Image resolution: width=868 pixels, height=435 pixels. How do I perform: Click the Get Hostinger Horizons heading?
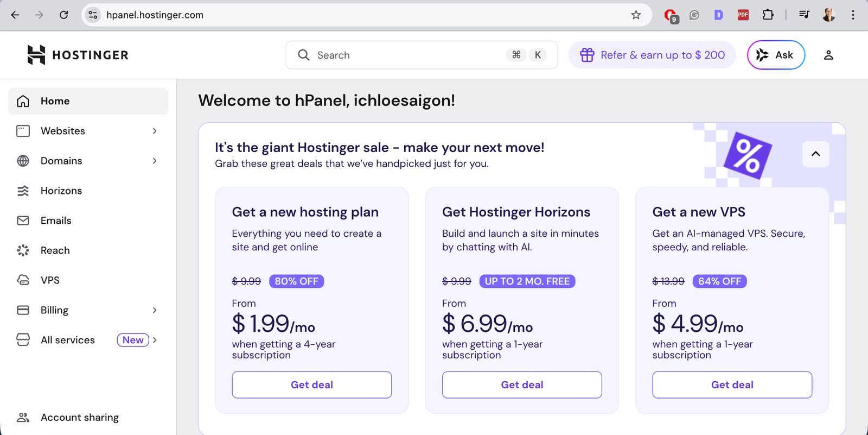coord(516,212)
